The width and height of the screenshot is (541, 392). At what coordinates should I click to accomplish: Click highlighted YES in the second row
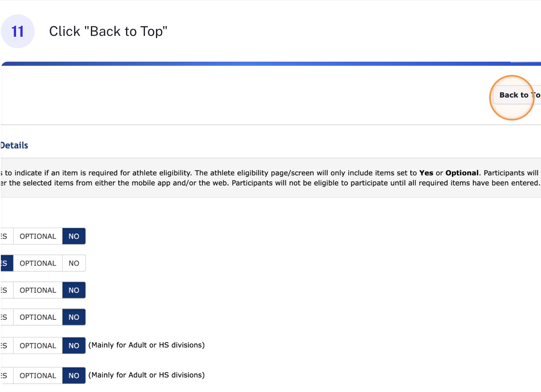(5, 263)
